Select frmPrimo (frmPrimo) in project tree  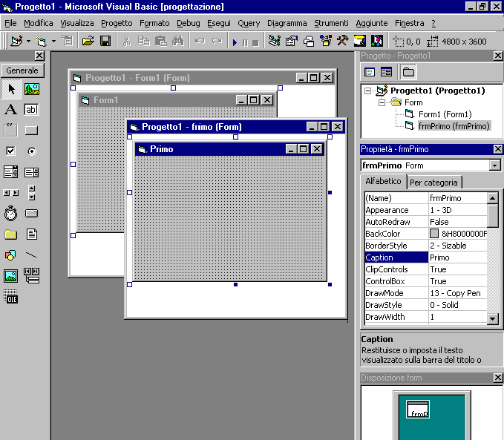tap(454, 126)
